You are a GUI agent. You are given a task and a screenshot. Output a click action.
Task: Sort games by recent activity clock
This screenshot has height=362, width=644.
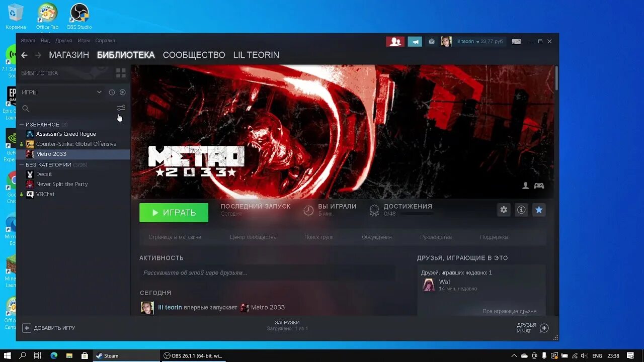(112, 92)
